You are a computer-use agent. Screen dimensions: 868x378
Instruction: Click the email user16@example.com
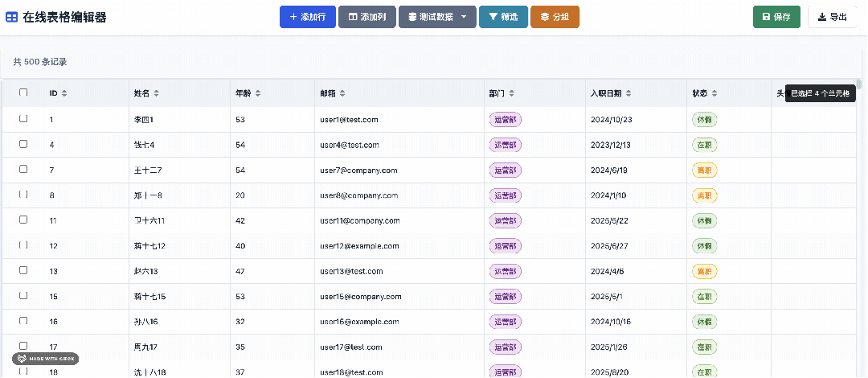(359, 322)
